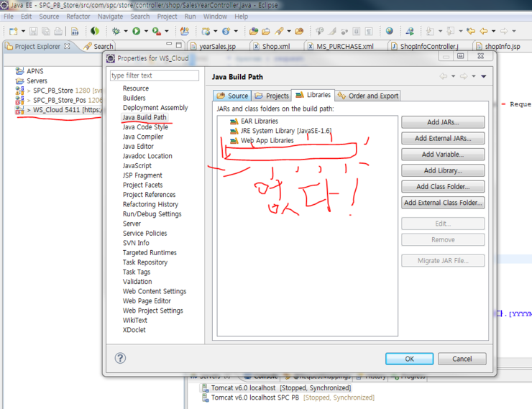The height and width of the screenshot is (409, 532).
Task: Click the Save toolbar icon
Action: click(33, 32)
